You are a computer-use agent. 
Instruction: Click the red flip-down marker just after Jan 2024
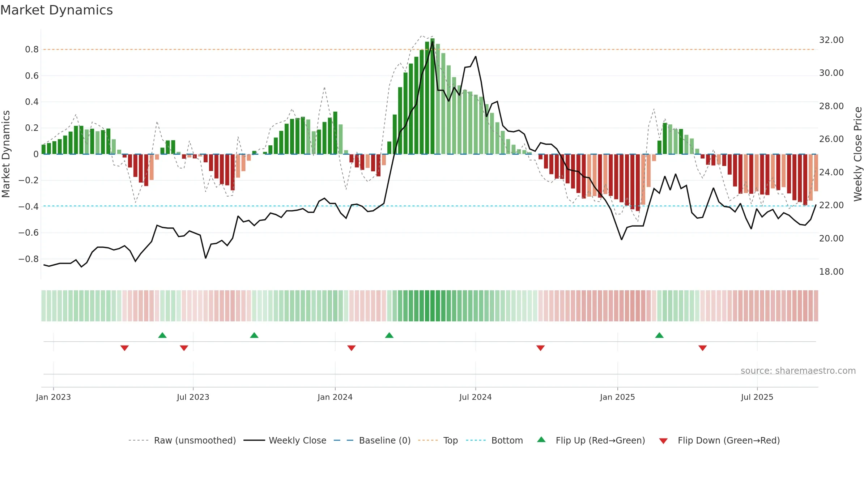[x=352, y=348]
